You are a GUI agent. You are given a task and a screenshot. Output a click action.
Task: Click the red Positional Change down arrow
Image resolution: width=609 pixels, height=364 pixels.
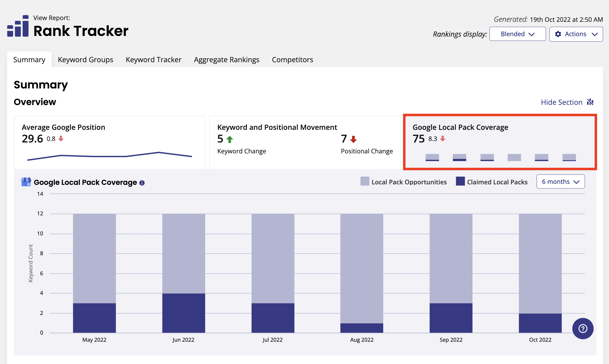[x=353, y=139]
